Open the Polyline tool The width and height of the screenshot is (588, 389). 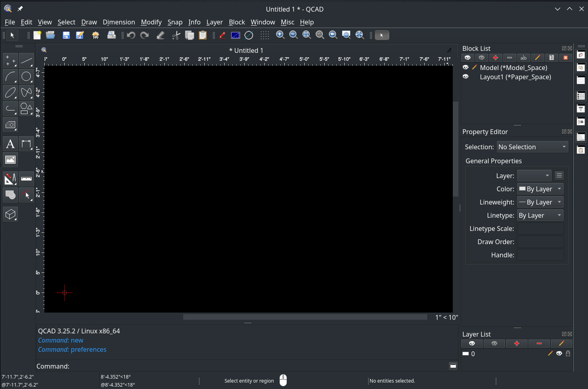10,108
